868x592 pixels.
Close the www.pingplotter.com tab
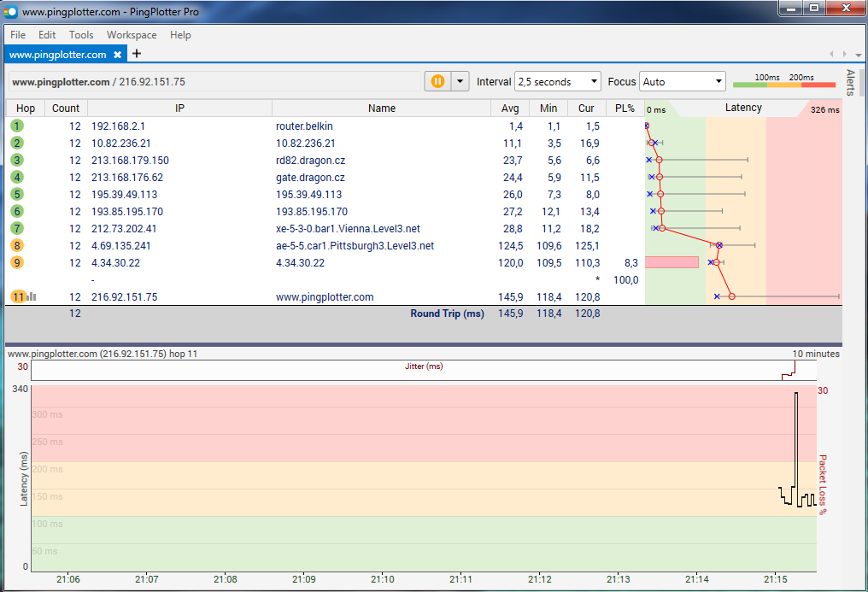(x=118, y=55)
